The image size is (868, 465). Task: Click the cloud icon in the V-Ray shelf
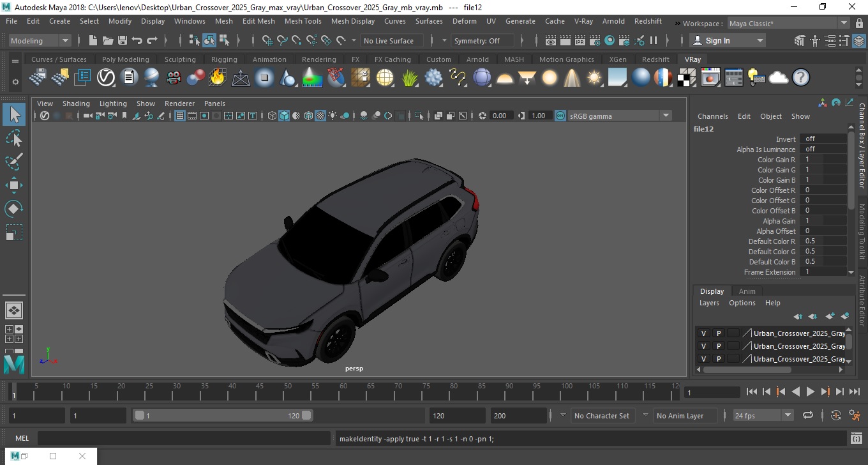pos(779,78)
